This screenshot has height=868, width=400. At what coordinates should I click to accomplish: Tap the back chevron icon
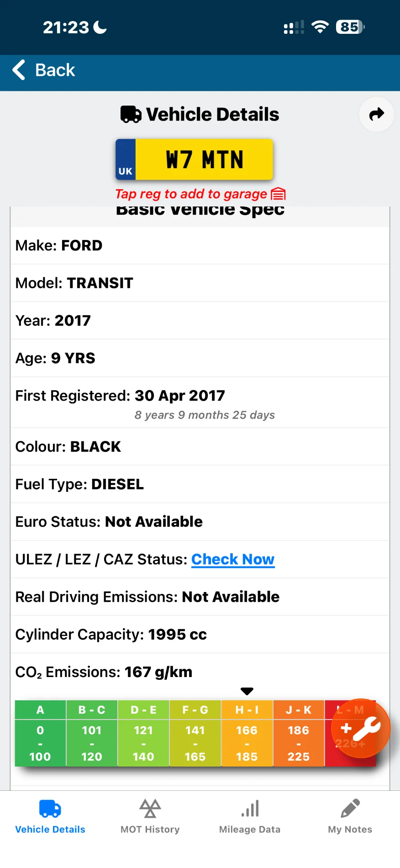(x=19, y=70)
